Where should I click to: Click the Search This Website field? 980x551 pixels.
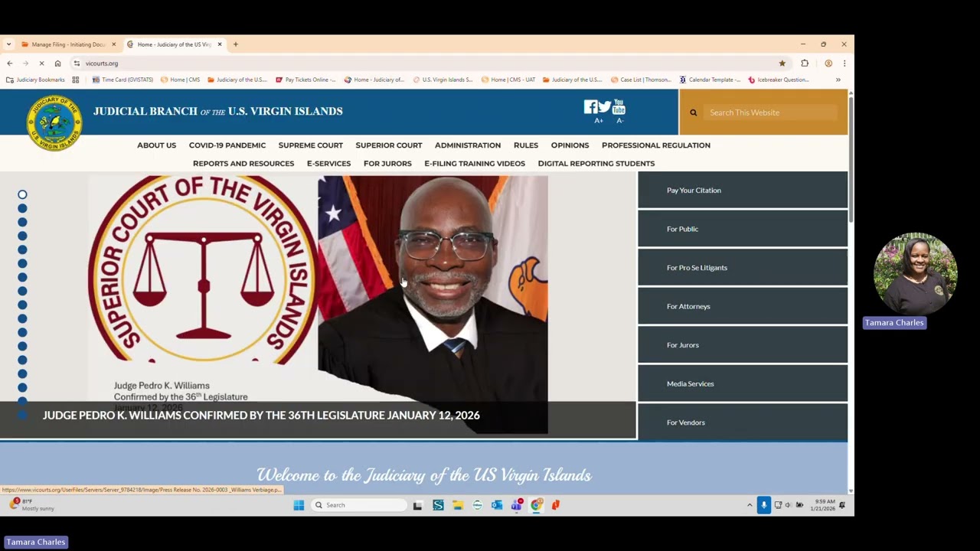[x=771, y=112]
